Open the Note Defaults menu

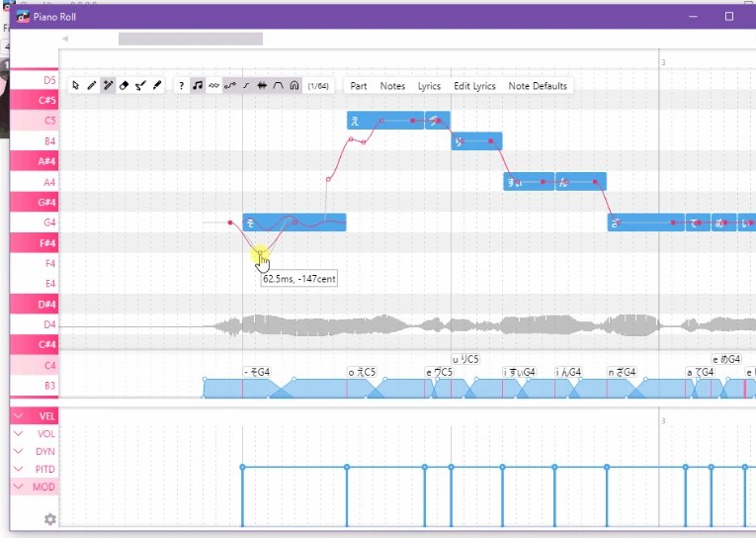coord(538,86)
